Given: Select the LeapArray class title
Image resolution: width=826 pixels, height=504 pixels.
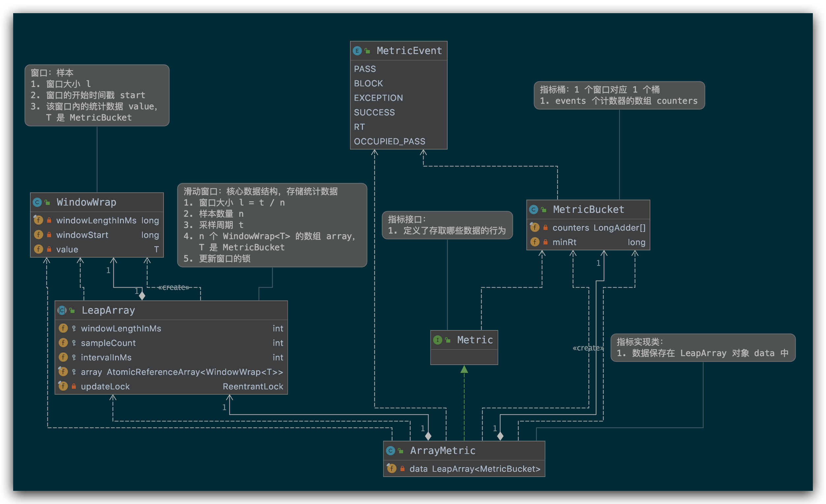Looking at the screenshot, I should point(108,310).
